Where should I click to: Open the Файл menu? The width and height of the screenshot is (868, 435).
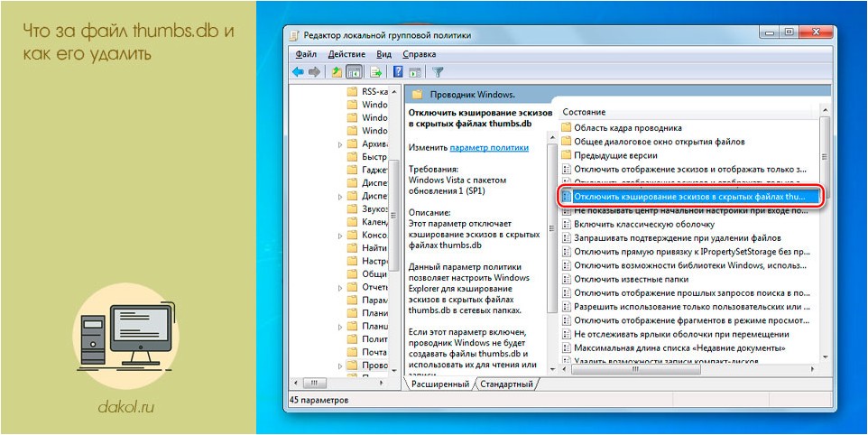click(x=306, y=54)
